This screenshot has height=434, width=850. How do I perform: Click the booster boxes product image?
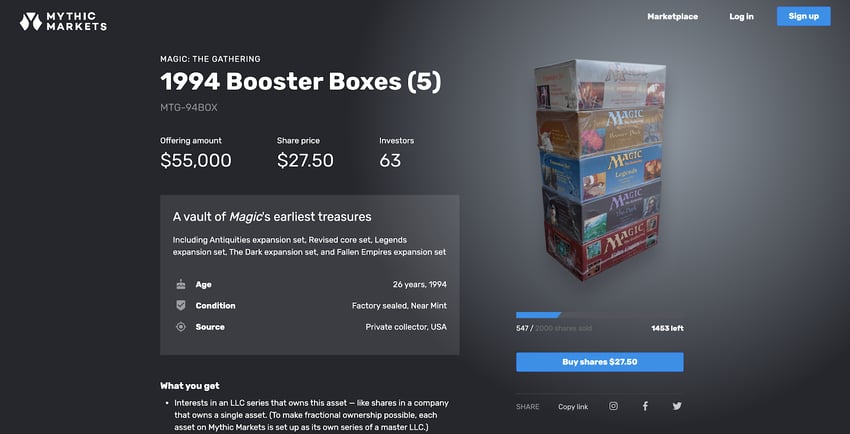(x=600, y=170)
